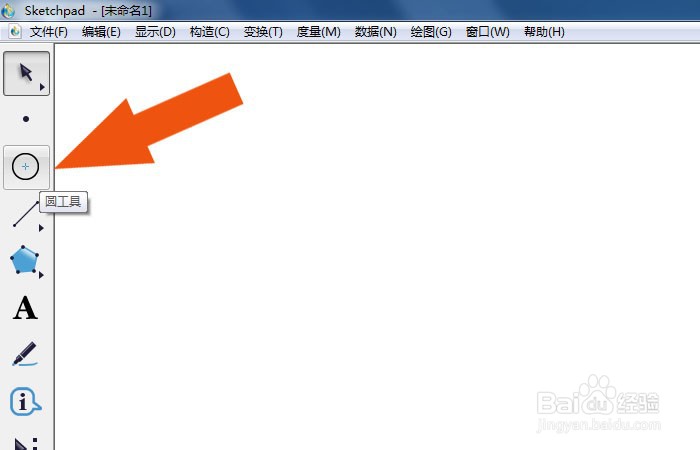This screenshot has height=450, width=700.
Task: Open the 构造(C) menu
Action: click(x=209, y=32)
